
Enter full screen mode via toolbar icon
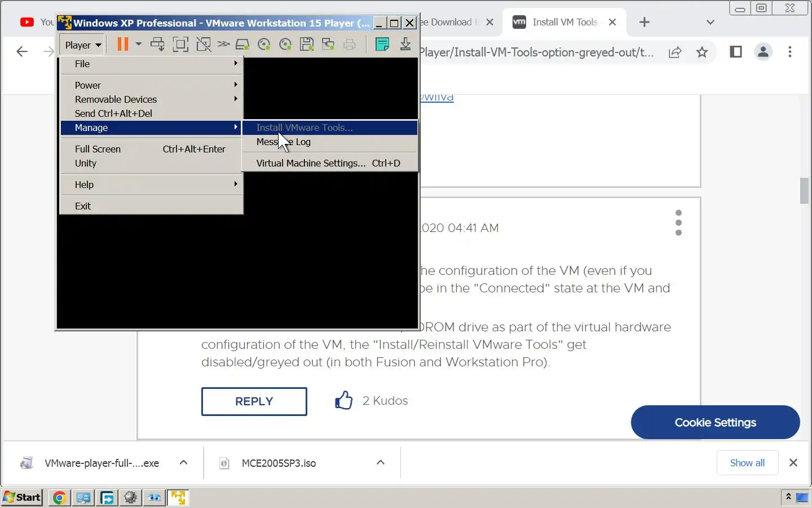coord(180,44)
